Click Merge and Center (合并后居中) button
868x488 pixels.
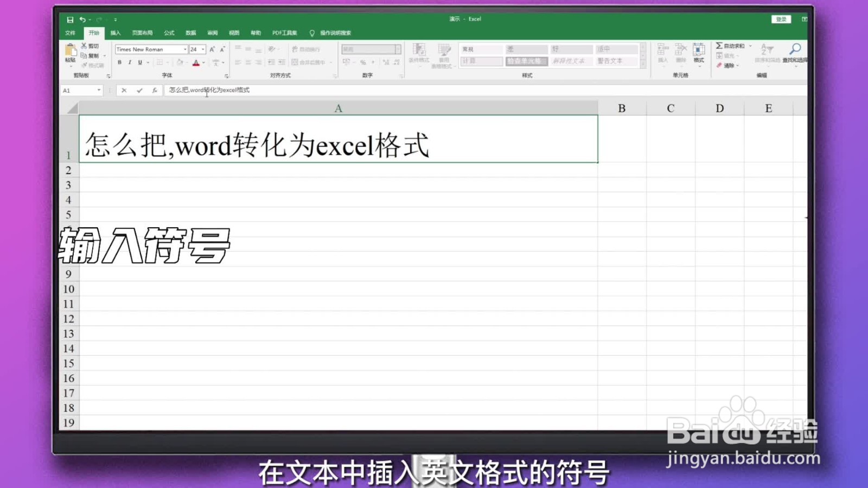tap(309, 62)
